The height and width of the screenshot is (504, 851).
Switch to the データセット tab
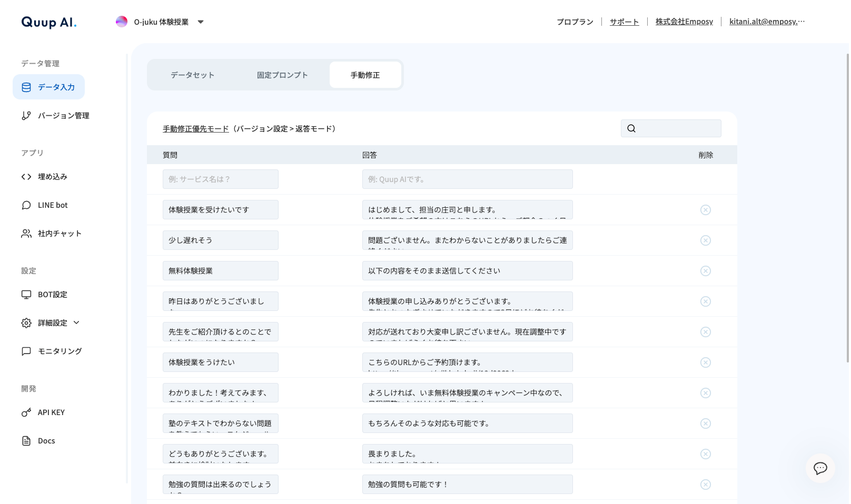[192, 75]
